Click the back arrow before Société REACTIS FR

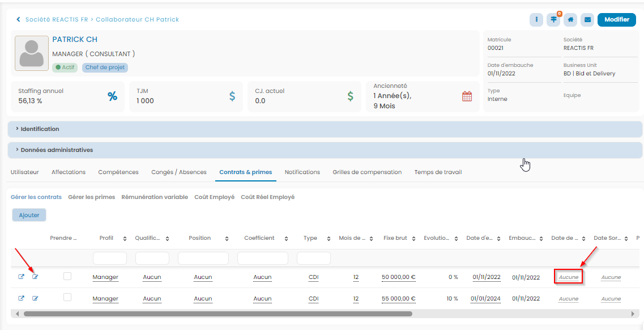18,20
